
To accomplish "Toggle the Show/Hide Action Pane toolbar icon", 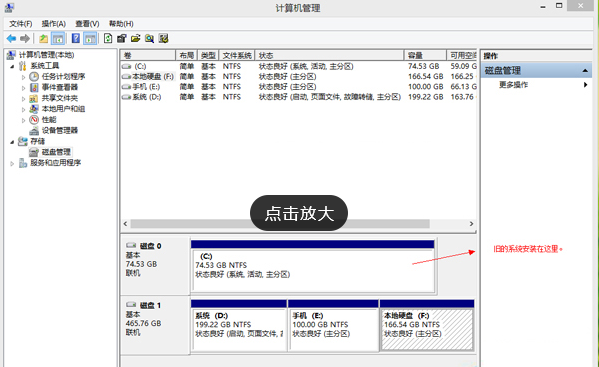I will (90, 38).
